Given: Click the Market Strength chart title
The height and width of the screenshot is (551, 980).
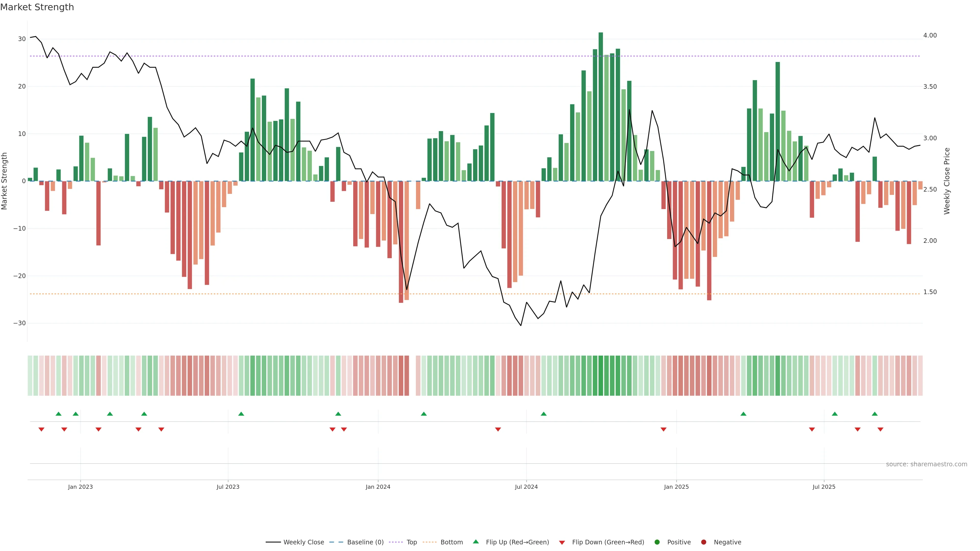Looking at the screenshot, I should [37, 7].
